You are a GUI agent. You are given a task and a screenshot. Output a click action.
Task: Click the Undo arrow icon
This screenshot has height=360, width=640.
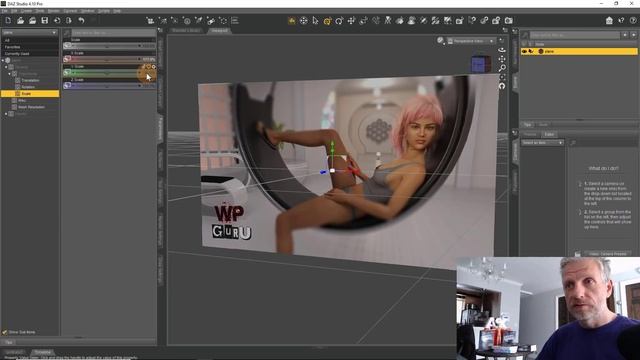(x=81, y=20)
